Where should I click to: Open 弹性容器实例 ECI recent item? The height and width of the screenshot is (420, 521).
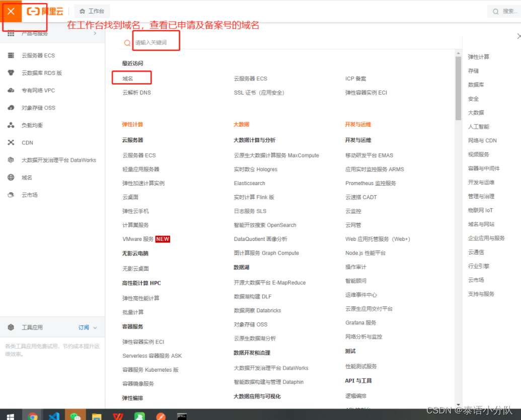pos(366,93)
